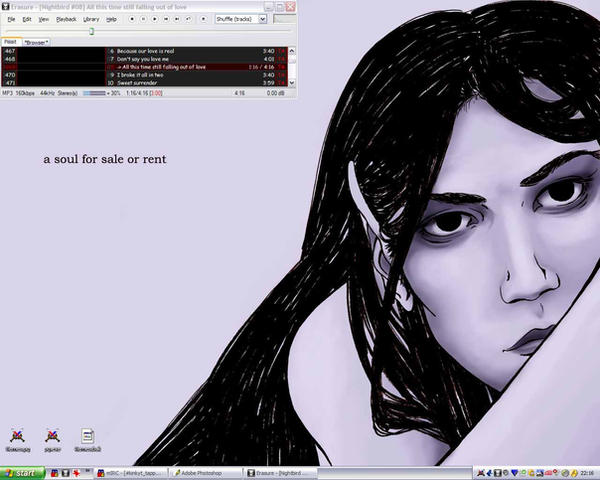Click the blue downward triangle tray icon
Screen dimensions: 600x480
pyautogui.click(x=514, y=473)
